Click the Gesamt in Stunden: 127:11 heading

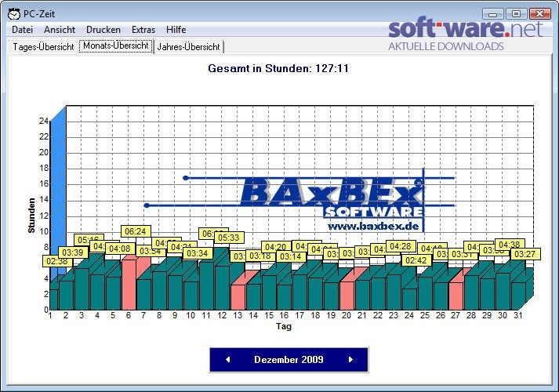(278, 68)
